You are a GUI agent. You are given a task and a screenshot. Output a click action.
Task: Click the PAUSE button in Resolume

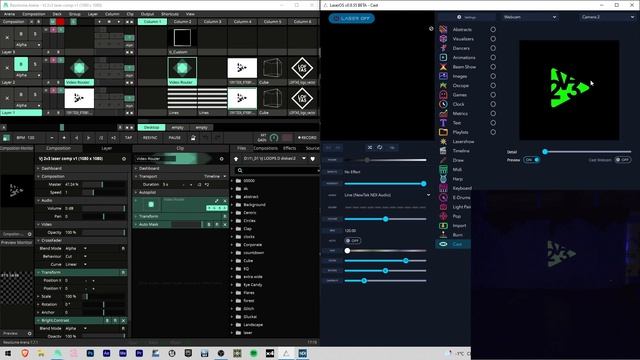(x=175, y=138)
